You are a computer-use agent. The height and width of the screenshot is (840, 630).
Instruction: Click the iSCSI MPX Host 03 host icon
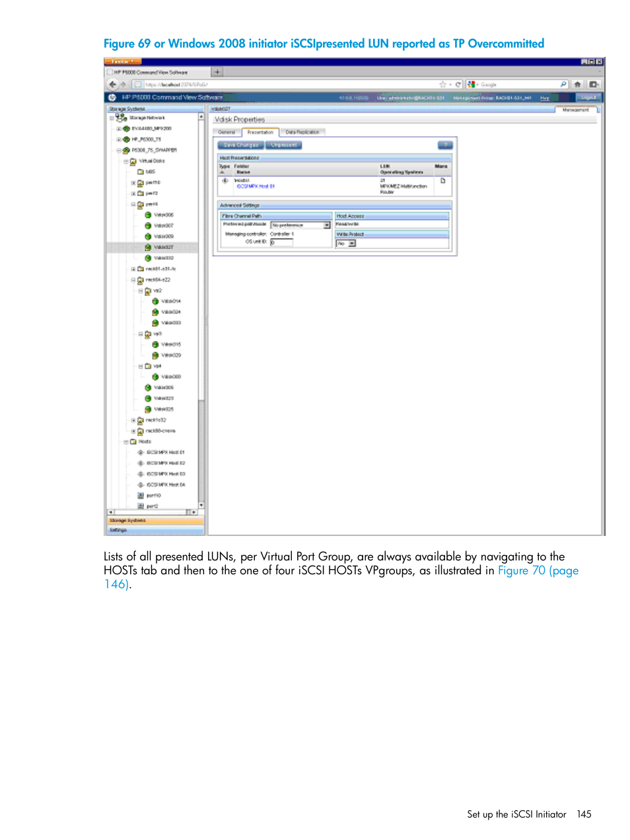tap(141, 474)
